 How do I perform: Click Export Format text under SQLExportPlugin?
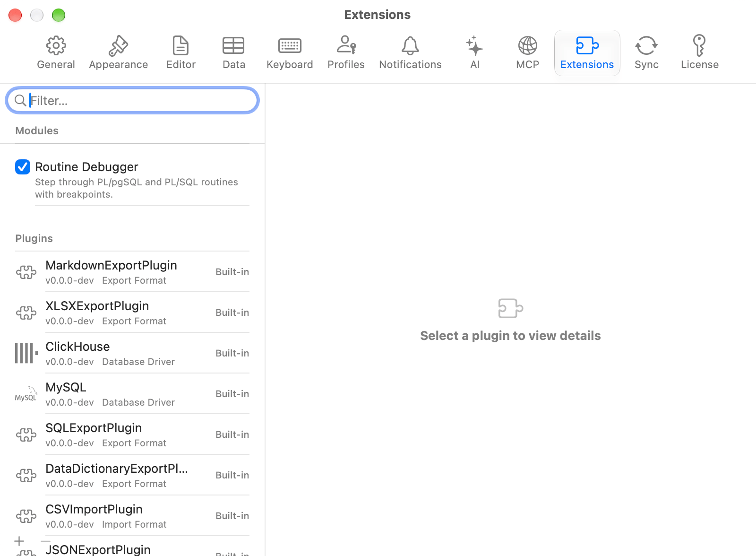pyautogui.click(x=134, y=443)
